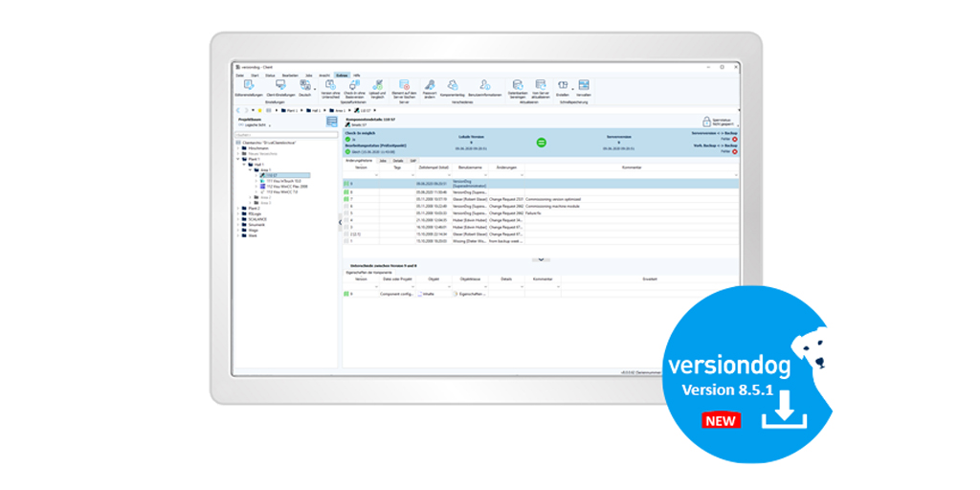Click the project tree search field

[x=286, y=134]
